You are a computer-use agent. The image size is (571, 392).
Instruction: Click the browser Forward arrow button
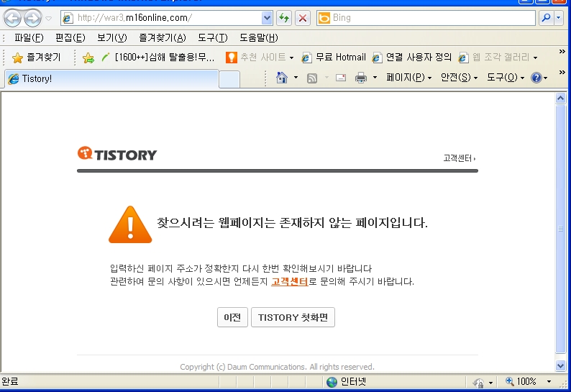point(33,18)
